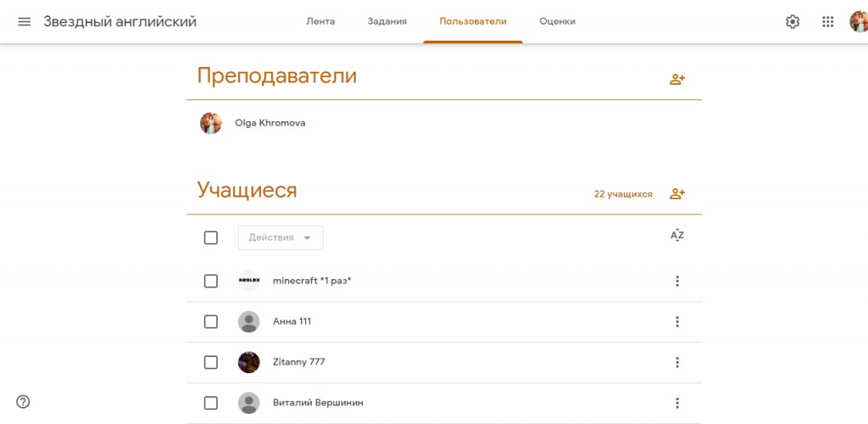Switch to the Лента tab
The image size is (868, 424).
coord(320,21)
